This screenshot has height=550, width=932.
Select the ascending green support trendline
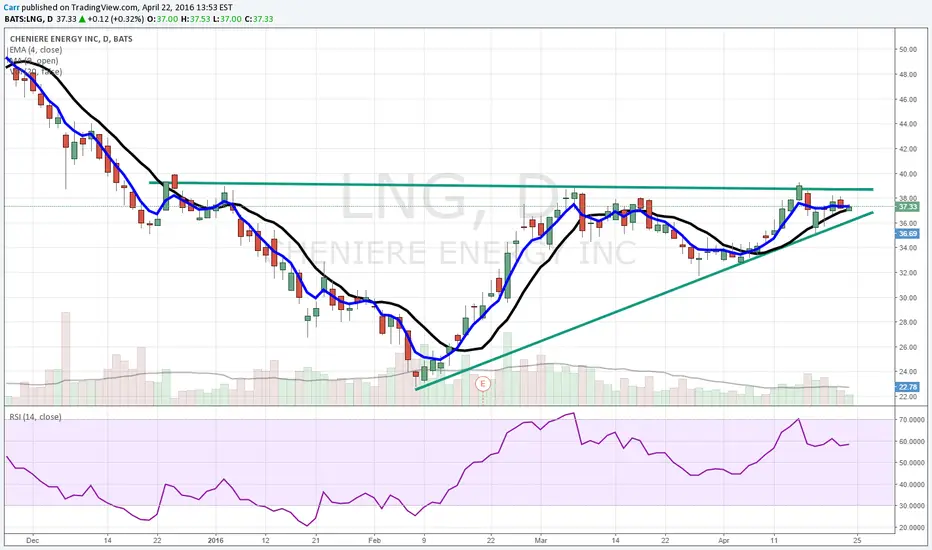pos(644,301)
